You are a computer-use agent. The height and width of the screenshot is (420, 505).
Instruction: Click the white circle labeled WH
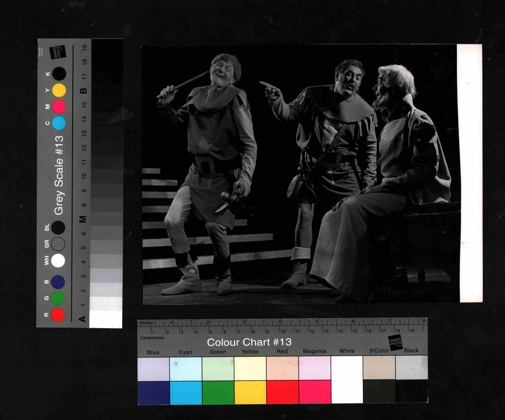click(58, 260)
